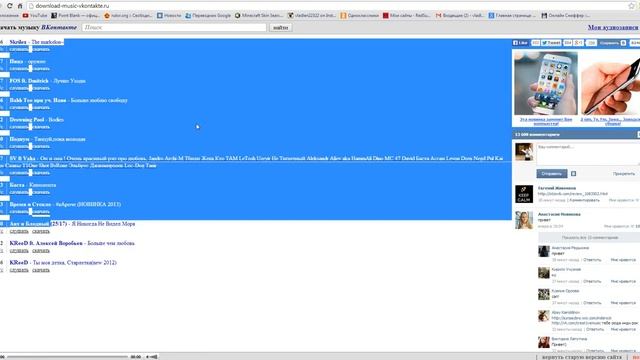Screen dimensions: 640x360
Task: Click the найти search button
Action: point(280,27)
